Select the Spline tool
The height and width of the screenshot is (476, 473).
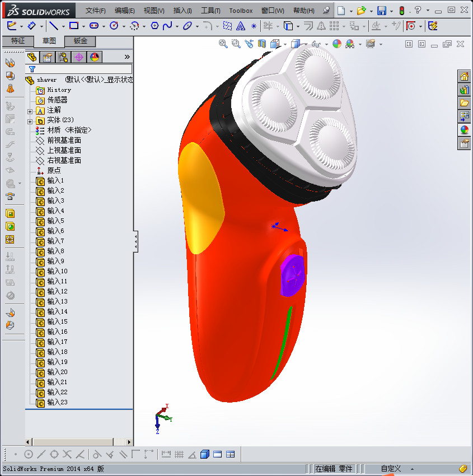click(167, 26)
